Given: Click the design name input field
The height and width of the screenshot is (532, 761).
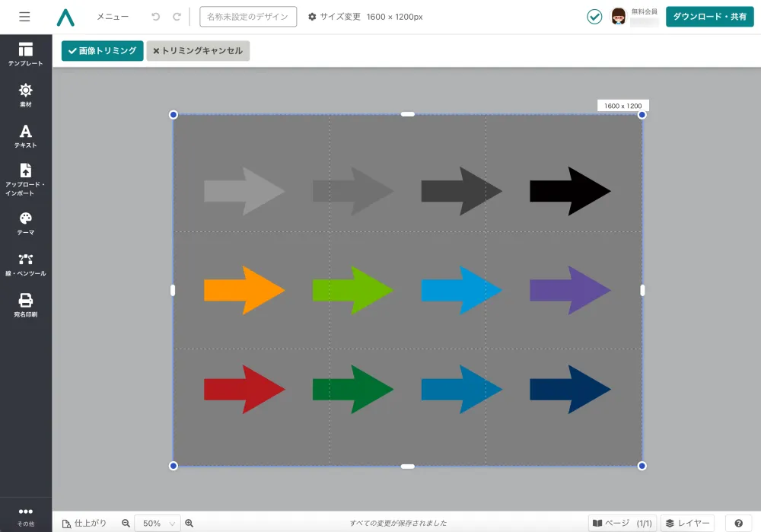Looking at the screenshot, I should point(248,17).
